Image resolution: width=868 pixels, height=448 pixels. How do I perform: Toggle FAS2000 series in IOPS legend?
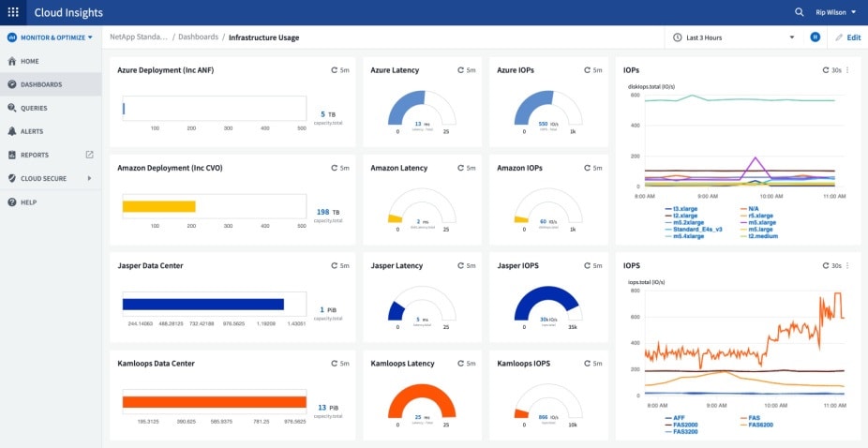pos(681,426)
